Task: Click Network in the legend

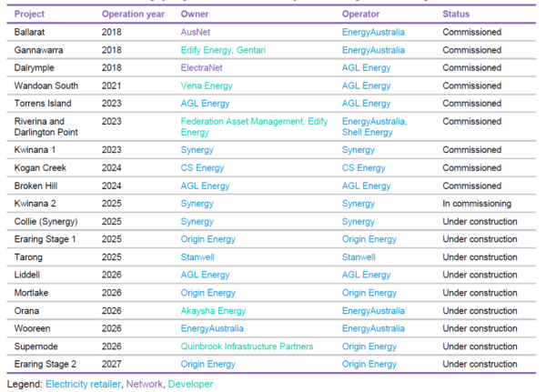Action: 144,384
